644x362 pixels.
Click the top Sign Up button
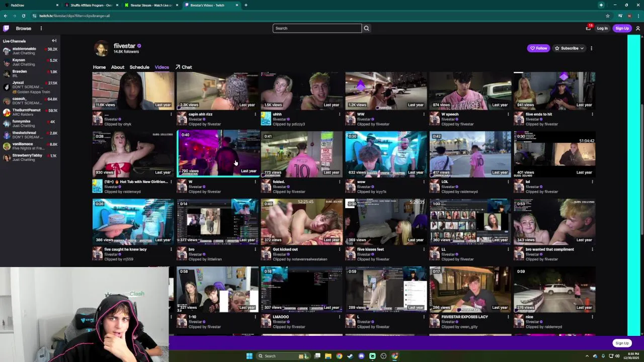(622, 28)
